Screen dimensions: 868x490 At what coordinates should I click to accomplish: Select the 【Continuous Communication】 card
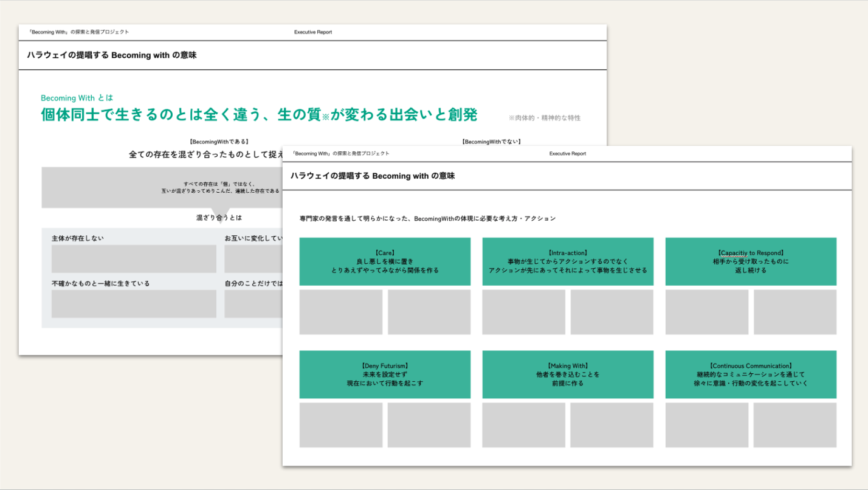pyautogui.click(x=751, y=374)
